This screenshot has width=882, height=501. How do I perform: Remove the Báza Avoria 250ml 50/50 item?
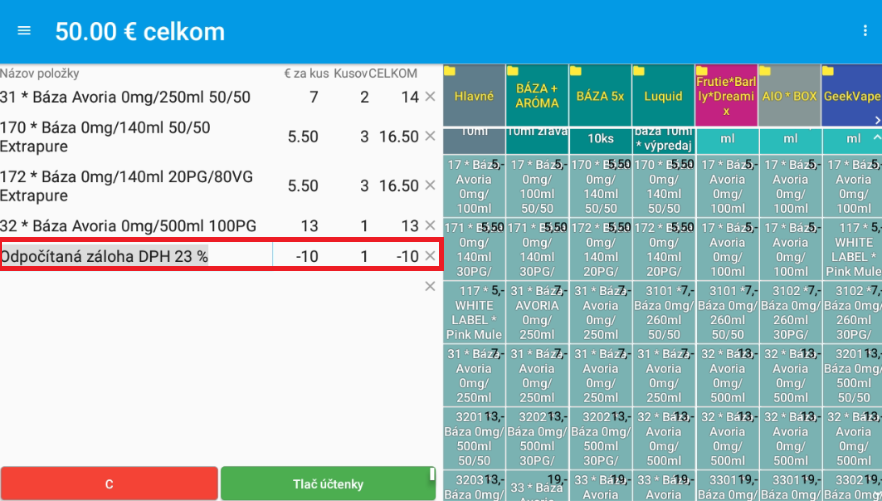(430, 97)
